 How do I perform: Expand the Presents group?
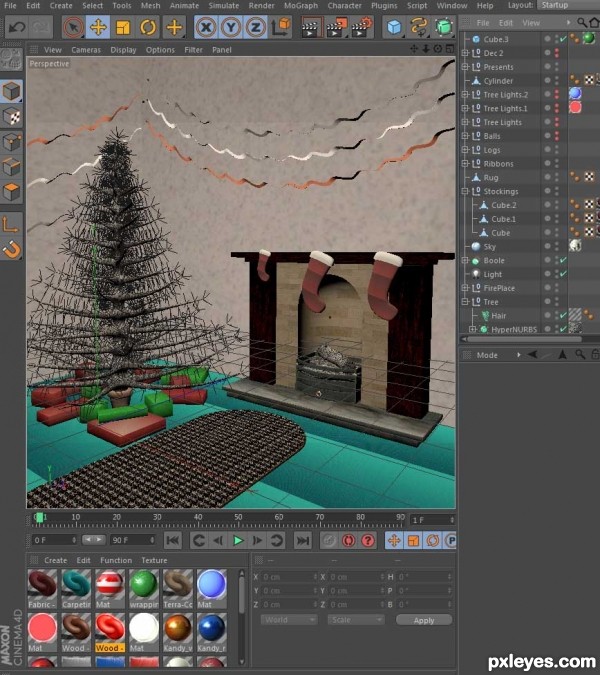465,67
